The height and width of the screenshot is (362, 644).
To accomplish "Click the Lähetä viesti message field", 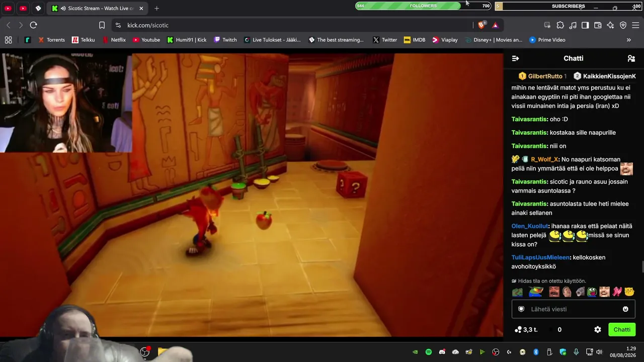I will 574,309.
